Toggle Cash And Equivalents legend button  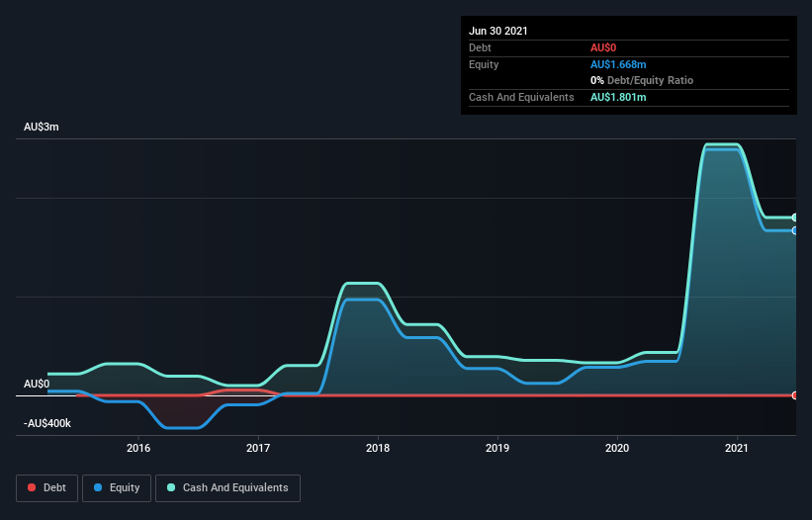pos(227,488)
